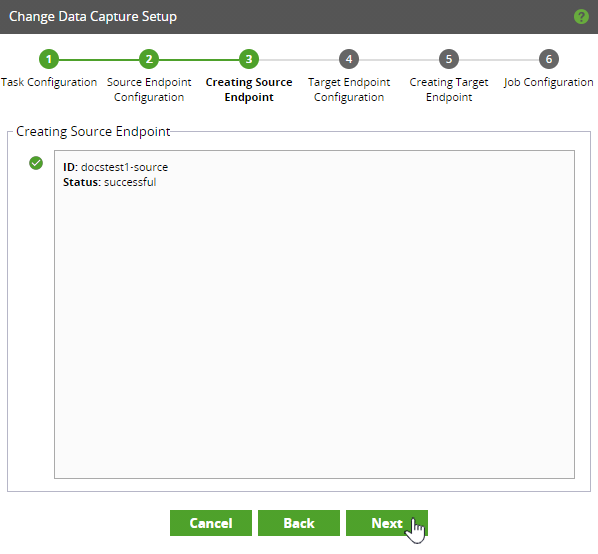Go to step 2 circle
The image size is (598, 554).
tap(149, 59)
